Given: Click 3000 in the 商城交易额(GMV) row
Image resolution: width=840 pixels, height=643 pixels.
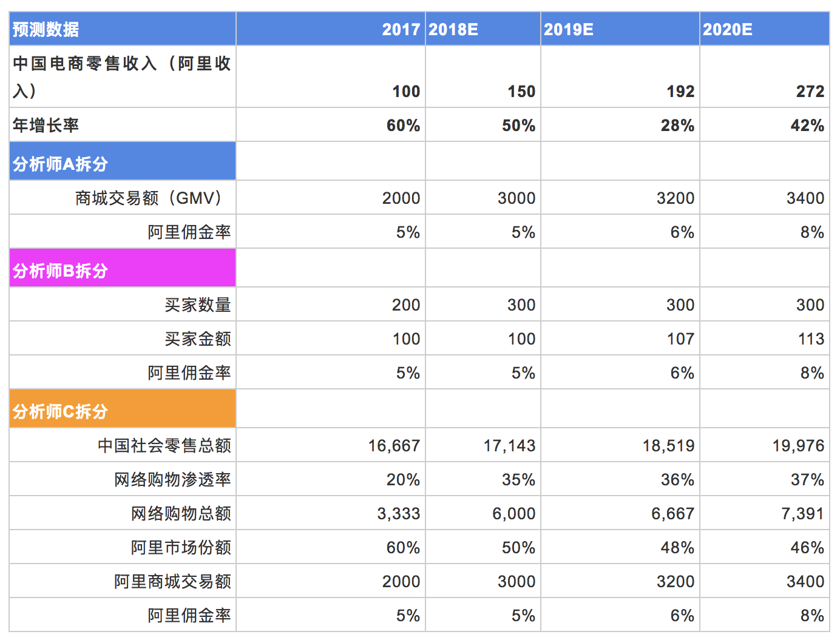Looking at the screenshot, I should [517, 198].
